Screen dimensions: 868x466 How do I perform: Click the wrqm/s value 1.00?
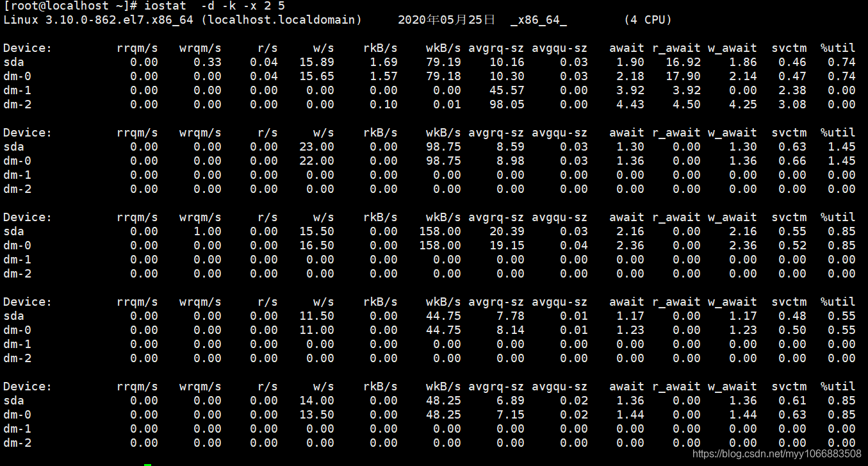[x=208, y=231]
